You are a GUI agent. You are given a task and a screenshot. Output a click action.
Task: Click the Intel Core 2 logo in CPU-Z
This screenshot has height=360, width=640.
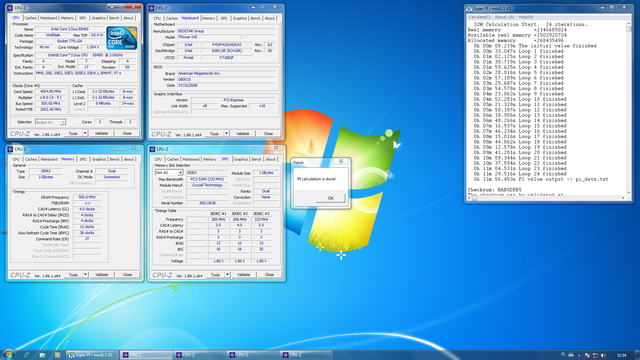point(121,38)
